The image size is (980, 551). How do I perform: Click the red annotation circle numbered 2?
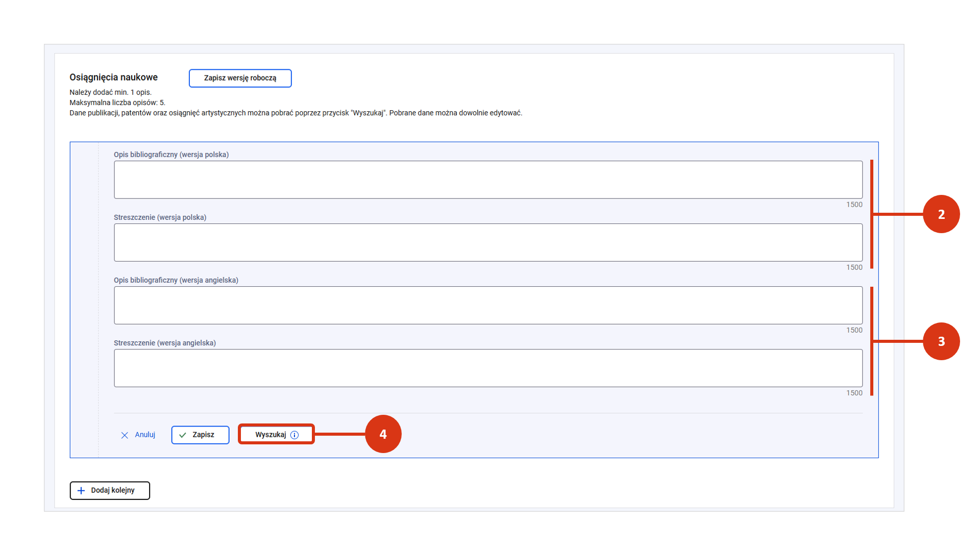point(941,214)
